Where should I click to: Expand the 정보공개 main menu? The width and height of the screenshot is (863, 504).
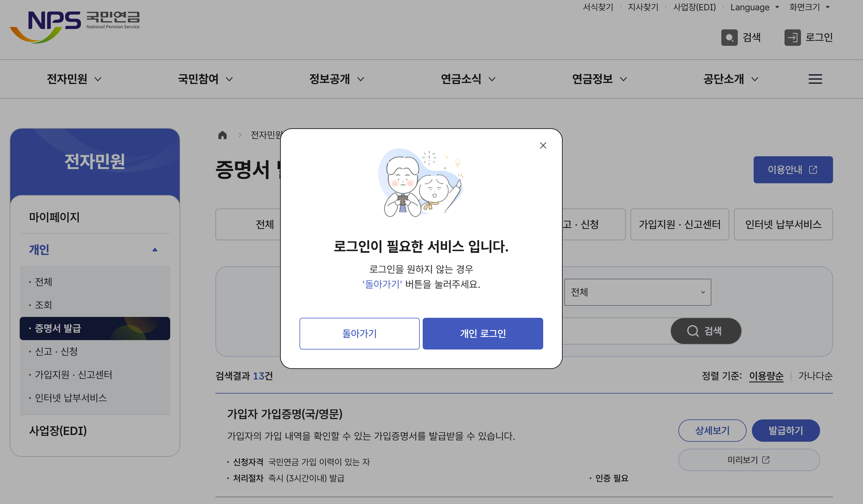coord(336,79)
